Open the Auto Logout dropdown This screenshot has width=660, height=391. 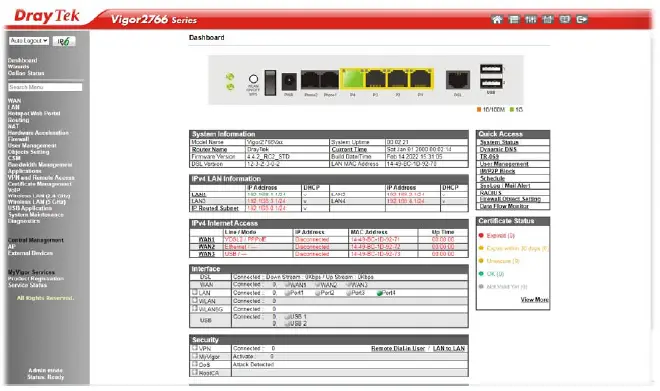click(x=29, y=41)
